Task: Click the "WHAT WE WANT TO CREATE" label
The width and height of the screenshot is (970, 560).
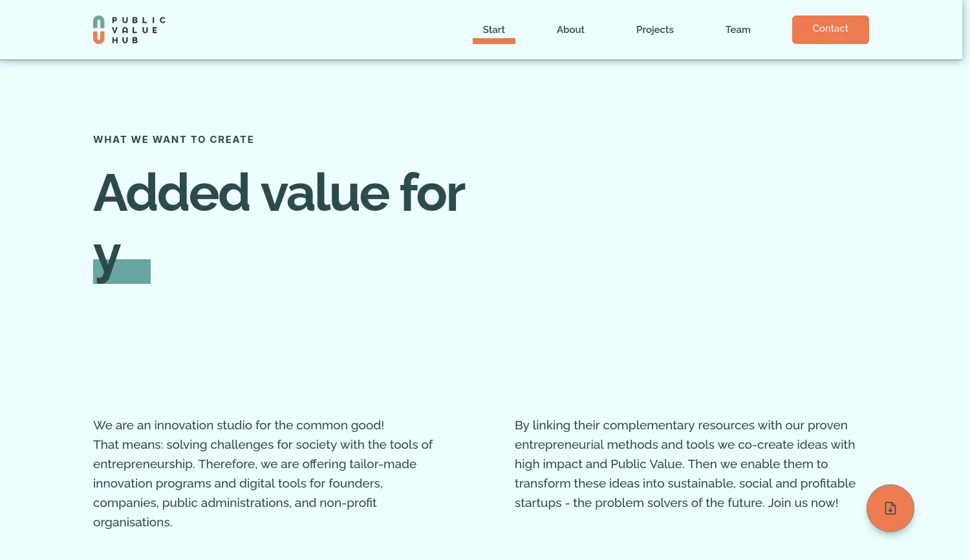Action: tap(173, 140)
